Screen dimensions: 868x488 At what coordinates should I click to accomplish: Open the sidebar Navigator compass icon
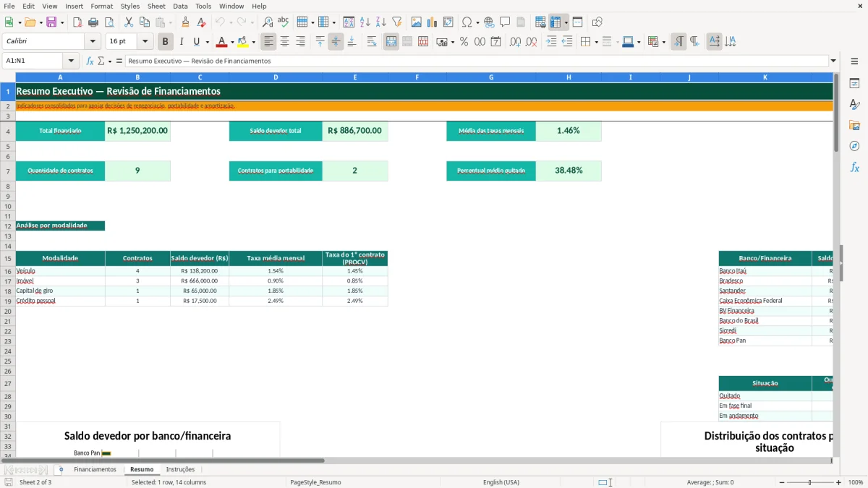(854, 147)
